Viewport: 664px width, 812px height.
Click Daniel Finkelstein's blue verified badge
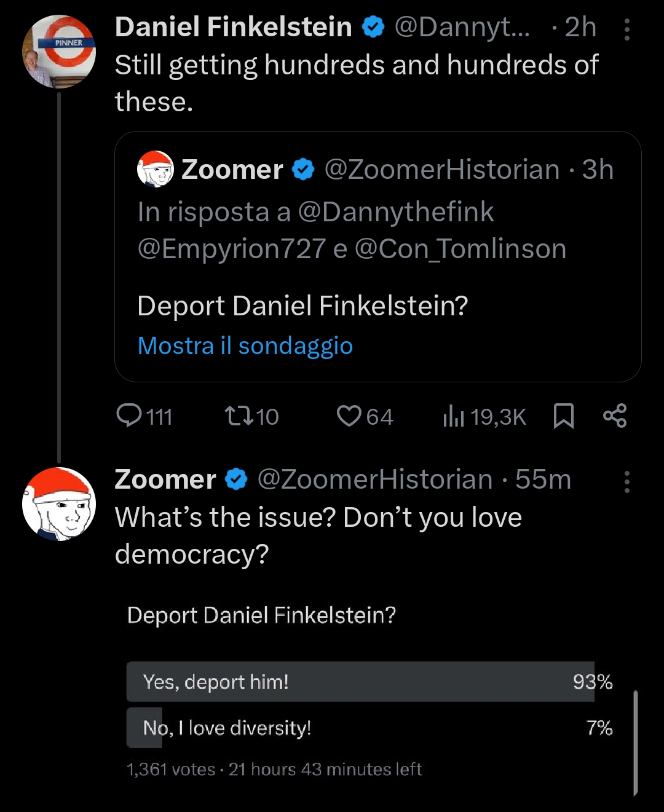pyautogui.click(x=373, y=27)
